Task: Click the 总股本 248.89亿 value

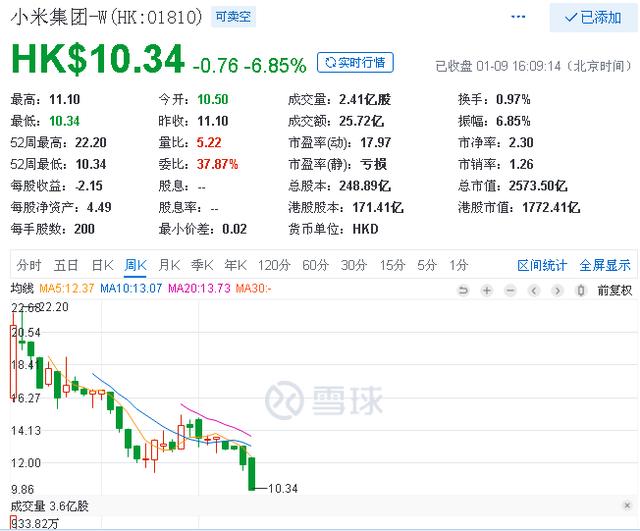Action: (365, 186)
